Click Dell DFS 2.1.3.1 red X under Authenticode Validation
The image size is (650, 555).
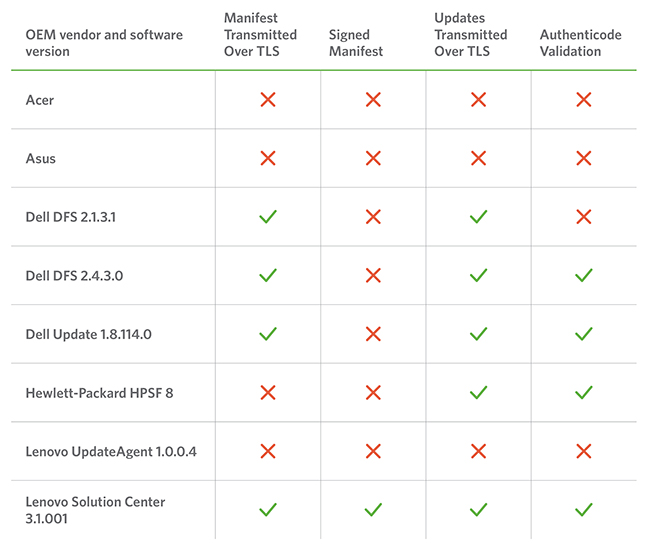(584, 217)
